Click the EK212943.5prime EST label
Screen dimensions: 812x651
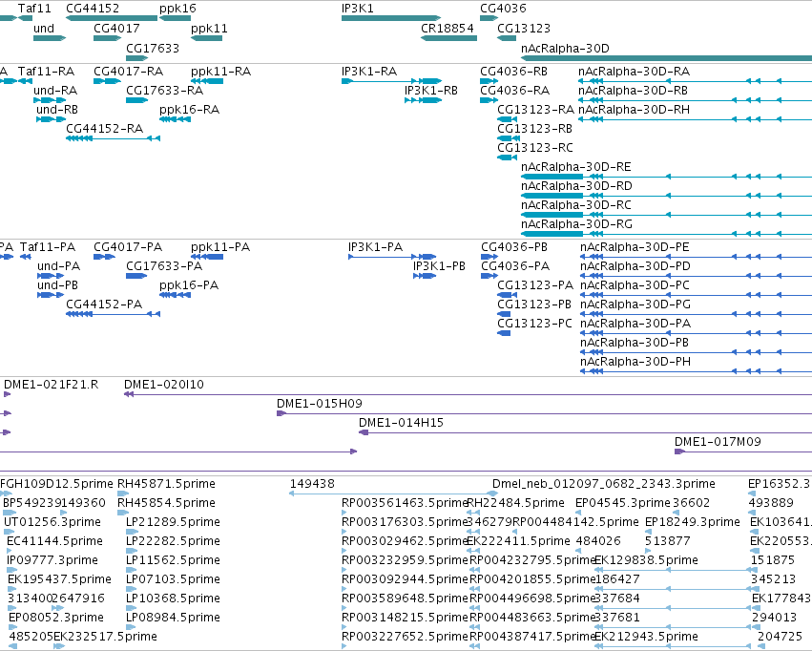pos(646,637)
